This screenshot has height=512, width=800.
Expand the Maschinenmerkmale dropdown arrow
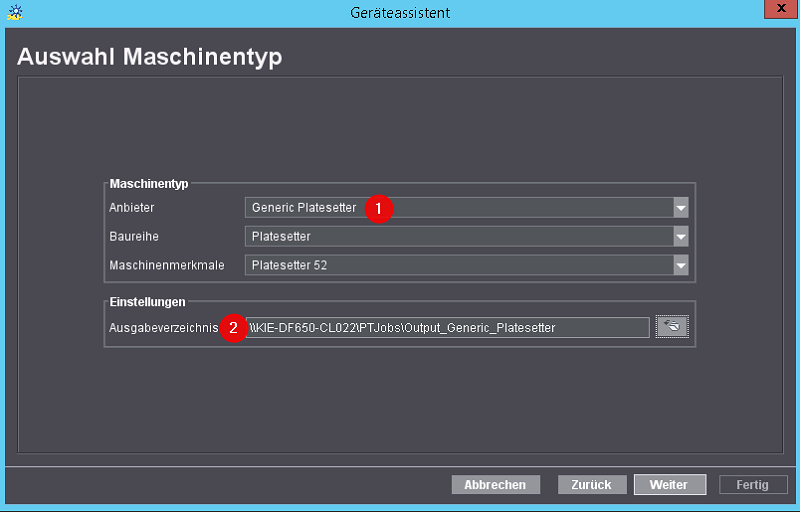point(681,266)
